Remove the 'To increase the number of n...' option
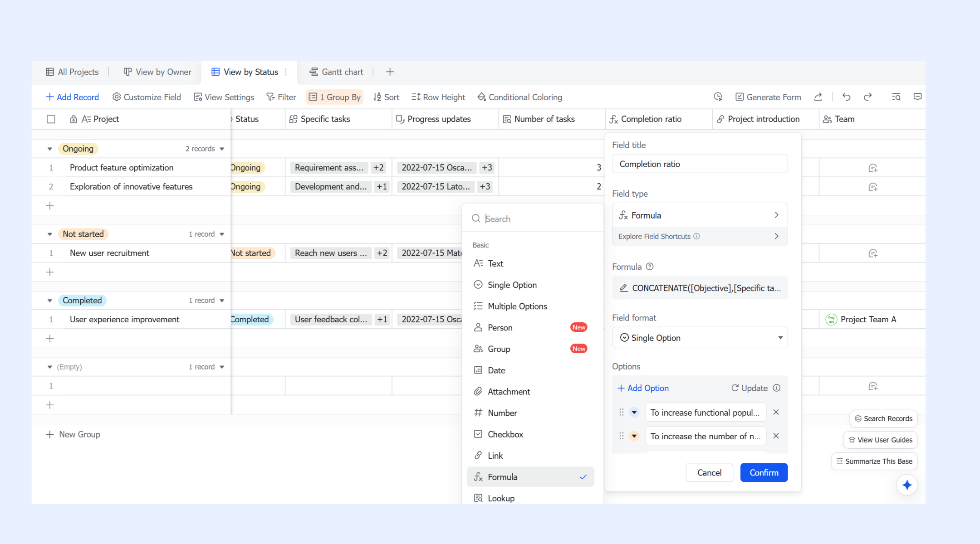Image resolution: width=980 pixels, height=544 pixels. [x=776, y=436]
